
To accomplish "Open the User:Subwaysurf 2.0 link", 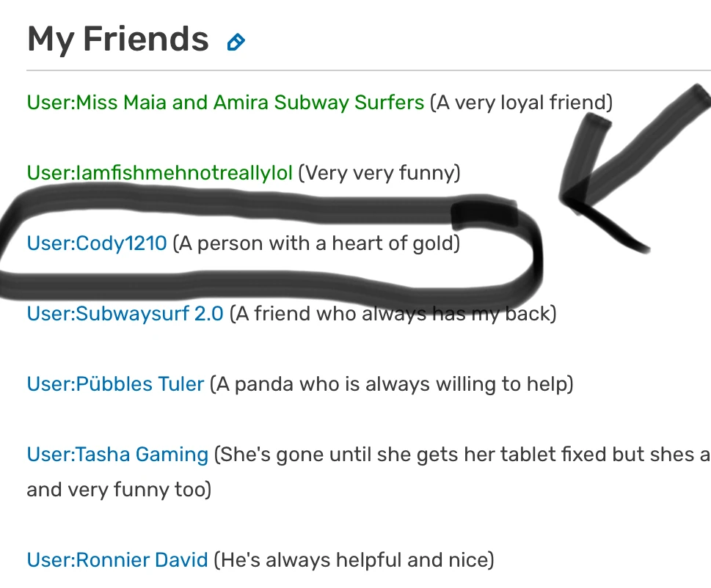I will pyautogui.click(x=125, y=314).
